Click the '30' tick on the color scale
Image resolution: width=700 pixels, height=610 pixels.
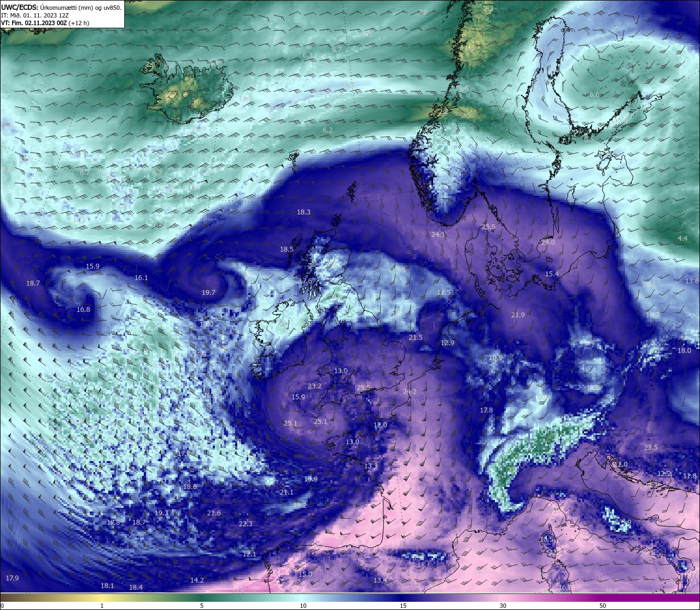point(503,606)
